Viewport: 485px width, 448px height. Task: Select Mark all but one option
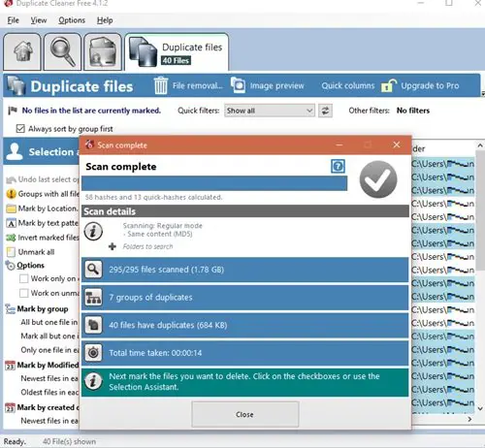pyautogui.click(x=49, y=336)
